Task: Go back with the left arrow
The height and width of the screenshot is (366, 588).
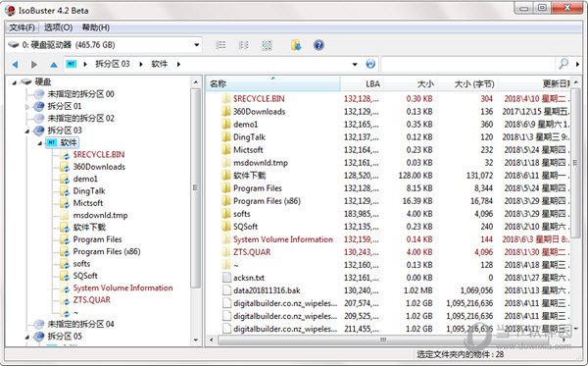Action: click(x=15, y=65)
